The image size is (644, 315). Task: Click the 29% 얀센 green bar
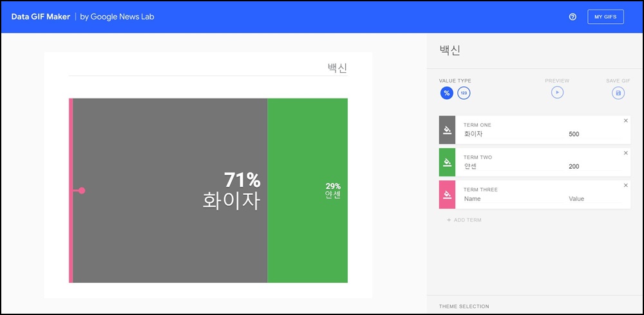(308, 191)
